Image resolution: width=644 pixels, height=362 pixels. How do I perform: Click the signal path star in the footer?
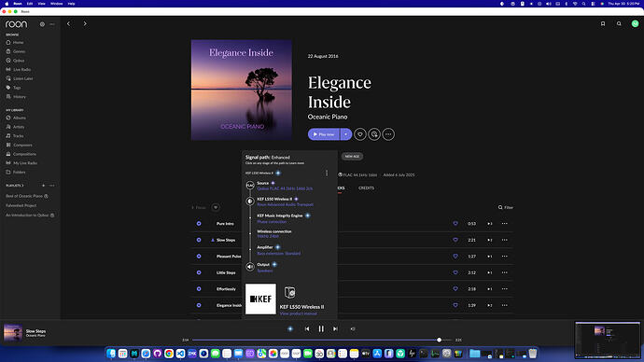click(x=290, y=328)
